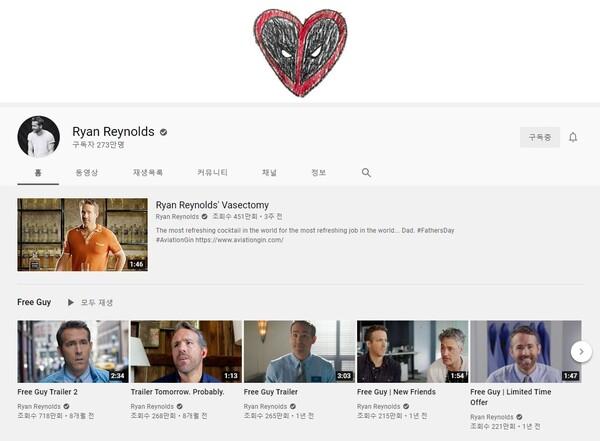Click the #FathersDay hashtag
Image resolution: width=600 pixels, height=441 pixels.
click(435, 230)
